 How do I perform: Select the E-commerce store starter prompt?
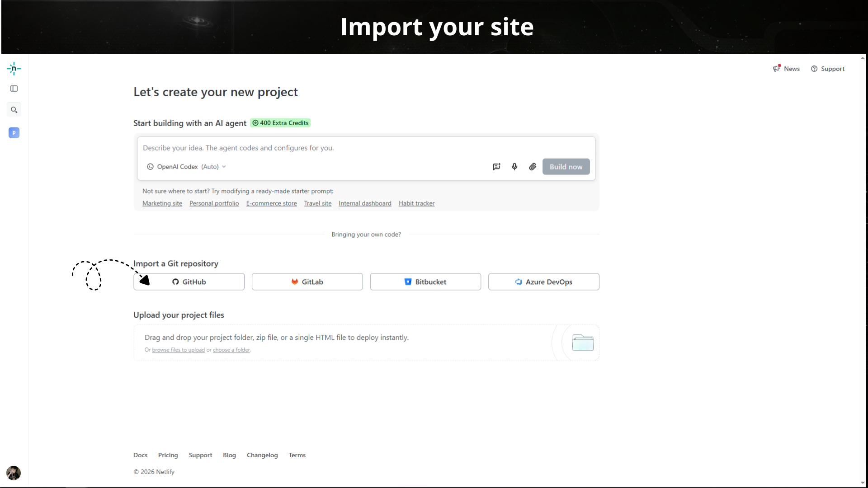click(272, 203)
